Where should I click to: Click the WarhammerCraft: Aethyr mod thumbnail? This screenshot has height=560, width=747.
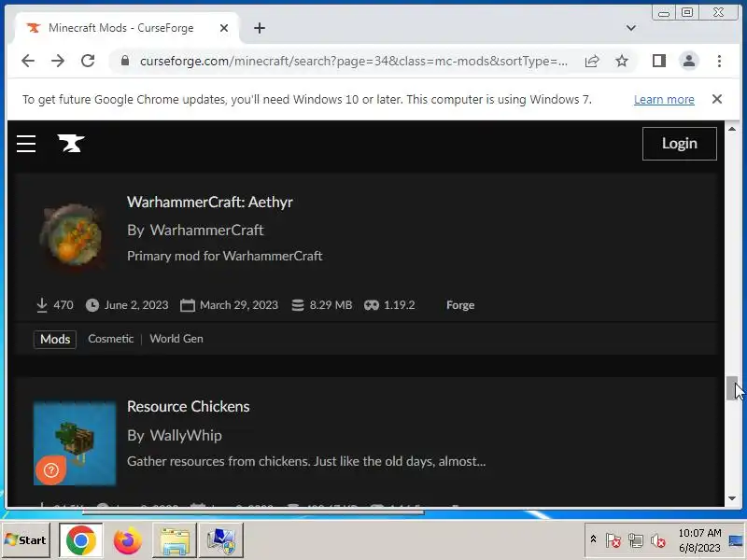click(73, 238)
